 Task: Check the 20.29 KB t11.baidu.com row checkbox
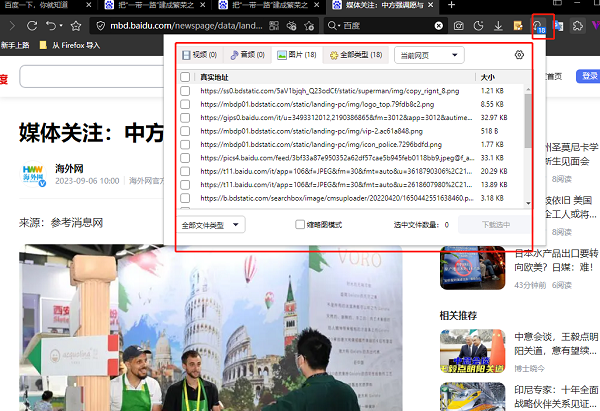point(185,171)
